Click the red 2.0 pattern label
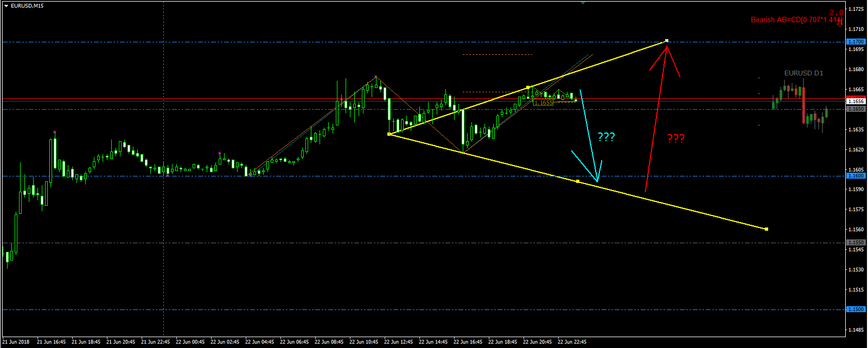Image resolution: width=868 pixels, height=348 pixels. (836, 12)
